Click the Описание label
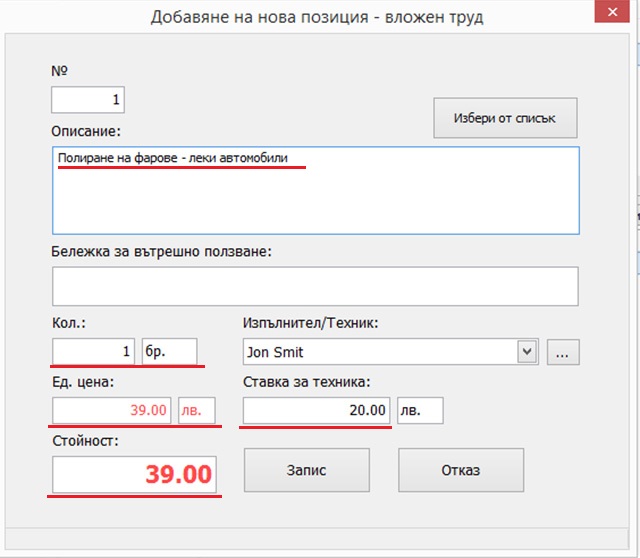 [x=86, y=131]
